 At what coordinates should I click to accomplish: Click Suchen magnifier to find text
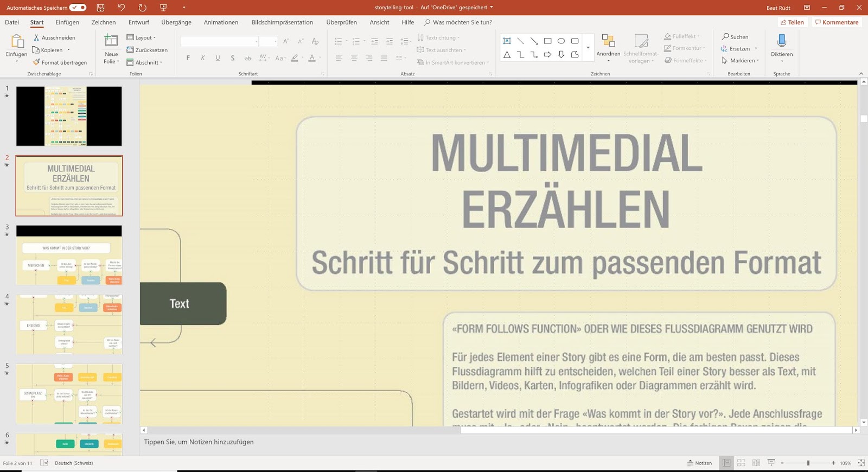(x=735, y=37)
